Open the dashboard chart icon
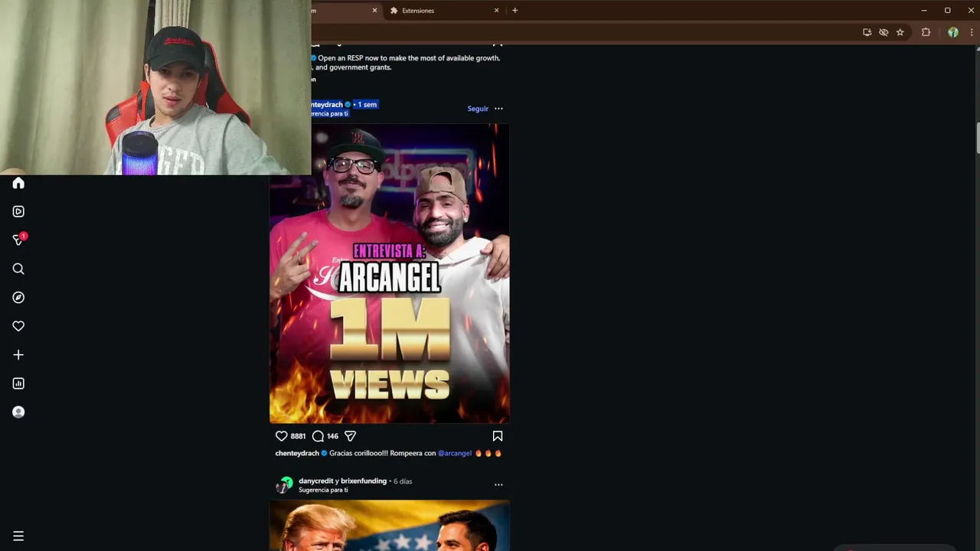 [x=18, y=383]
